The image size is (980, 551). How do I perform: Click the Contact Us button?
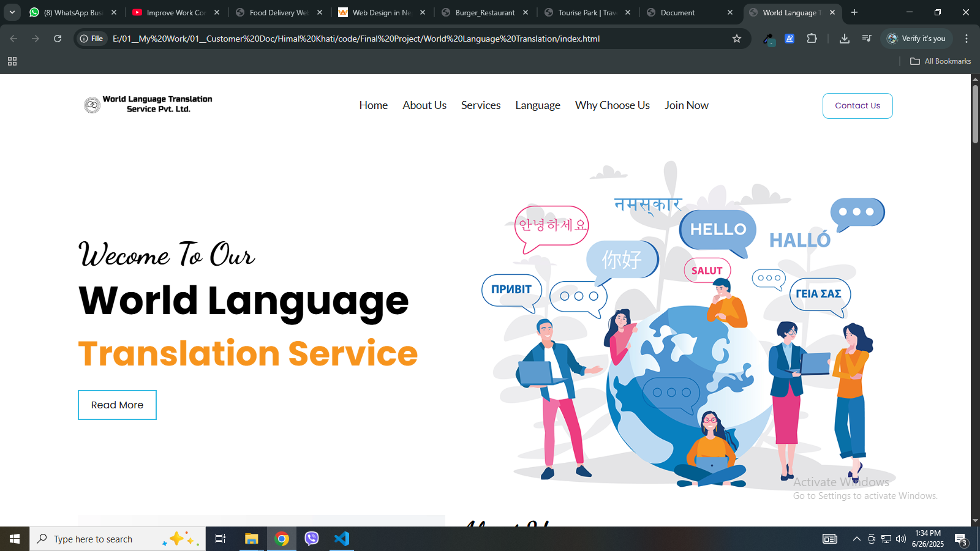pyautogui.click(x=857, y=106)
